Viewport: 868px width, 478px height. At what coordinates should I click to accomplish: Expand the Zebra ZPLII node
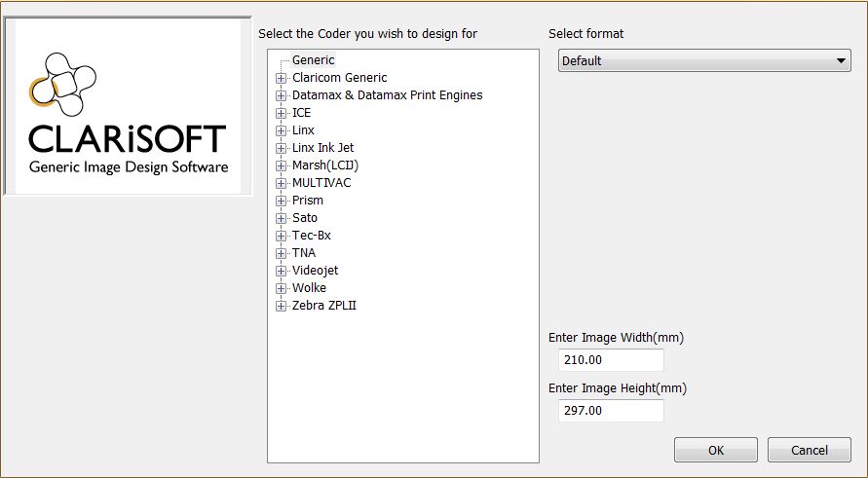(282, 306)
